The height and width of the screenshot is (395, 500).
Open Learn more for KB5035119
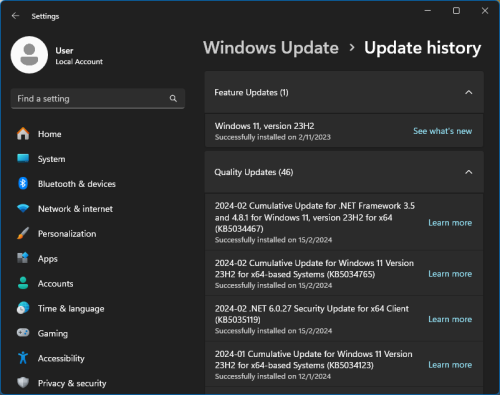pyautogui.click(x=450, y=319)
